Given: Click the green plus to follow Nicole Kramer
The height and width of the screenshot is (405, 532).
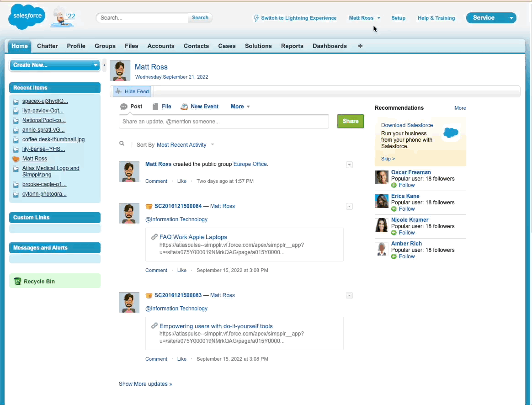Looking at the screenshot, I should (394, 233).
